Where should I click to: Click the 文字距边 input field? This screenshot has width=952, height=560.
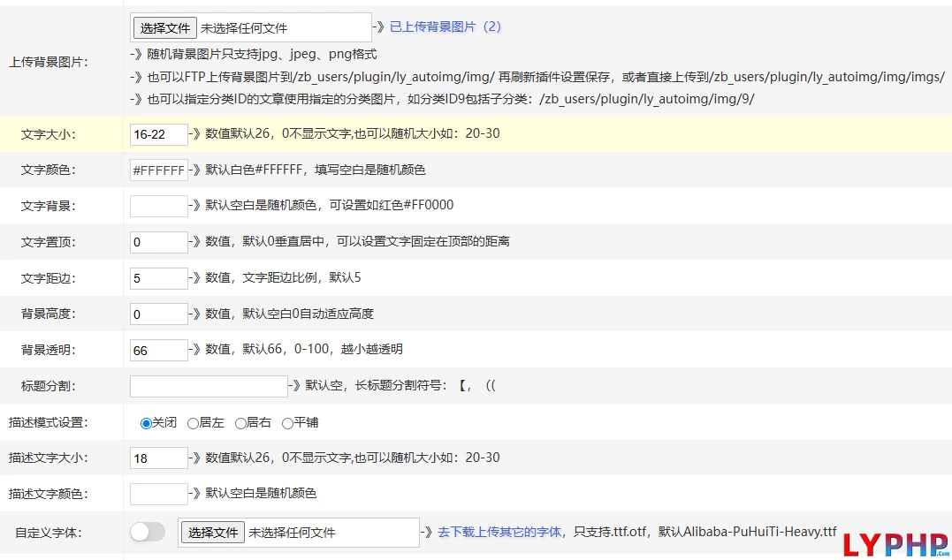(x=159, y=278)
